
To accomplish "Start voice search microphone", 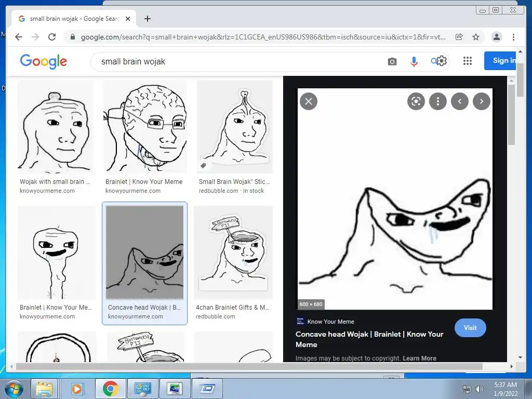I will [414, 61].
